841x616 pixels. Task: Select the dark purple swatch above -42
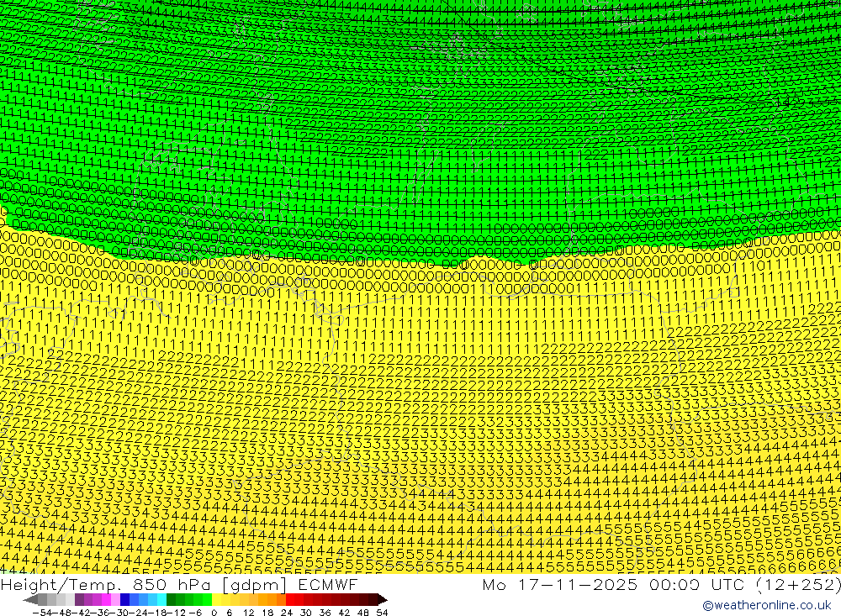pyautogui.click(x=79, y=599)
